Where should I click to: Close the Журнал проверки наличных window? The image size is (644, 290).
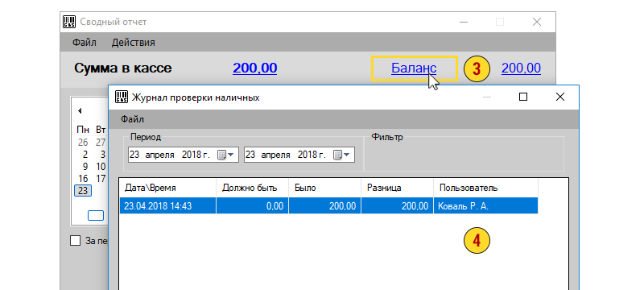(x=559, y=97)
